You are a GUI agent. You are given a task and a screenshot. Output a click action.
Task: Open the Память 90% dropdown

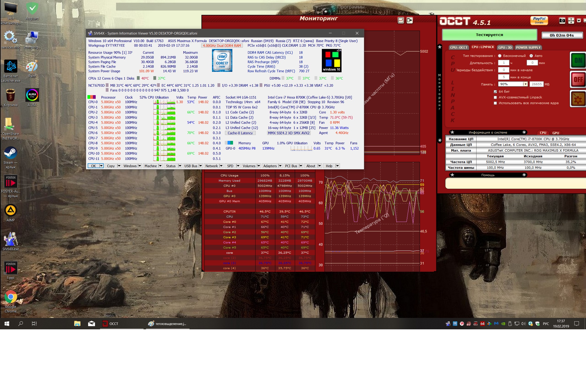pos(525,84)
